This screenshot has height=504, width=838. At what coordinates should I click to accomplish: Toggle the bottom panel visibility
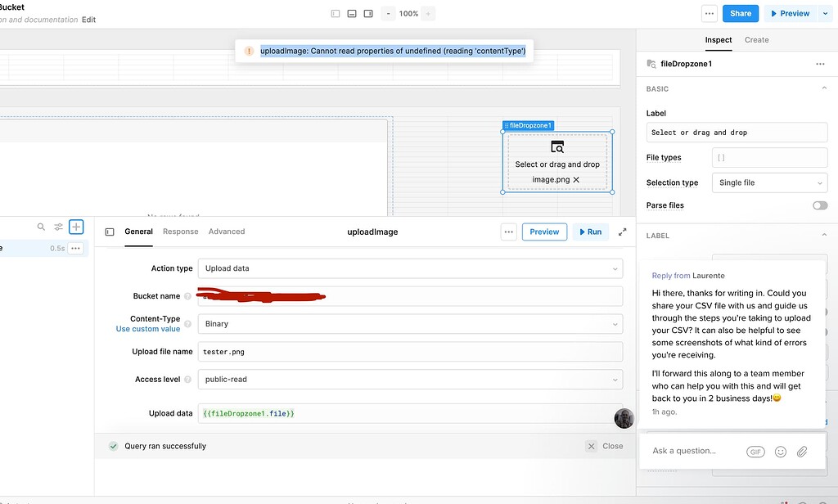point(352,13)
